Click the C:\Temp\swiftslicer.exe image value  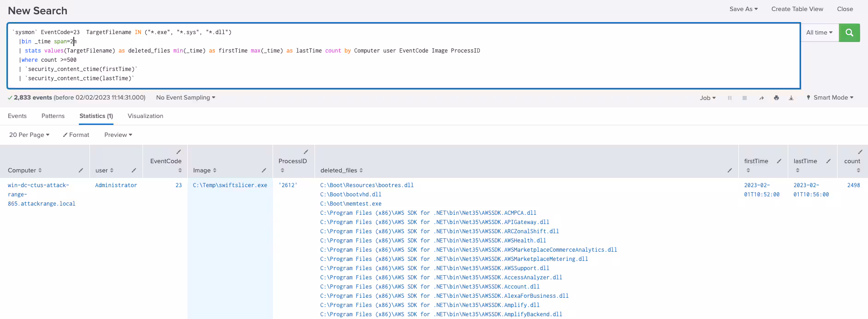pos(230,185)
